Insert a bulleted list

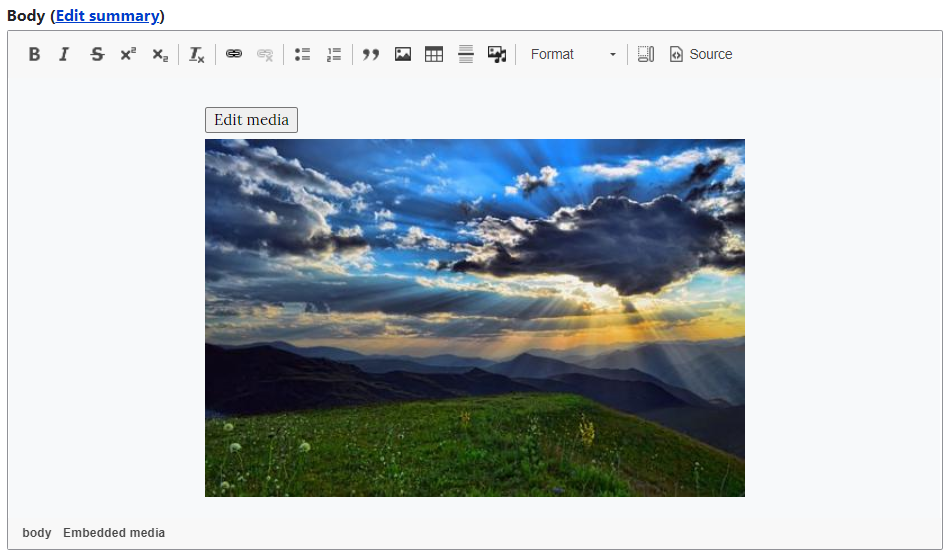(x=302, y=54)
